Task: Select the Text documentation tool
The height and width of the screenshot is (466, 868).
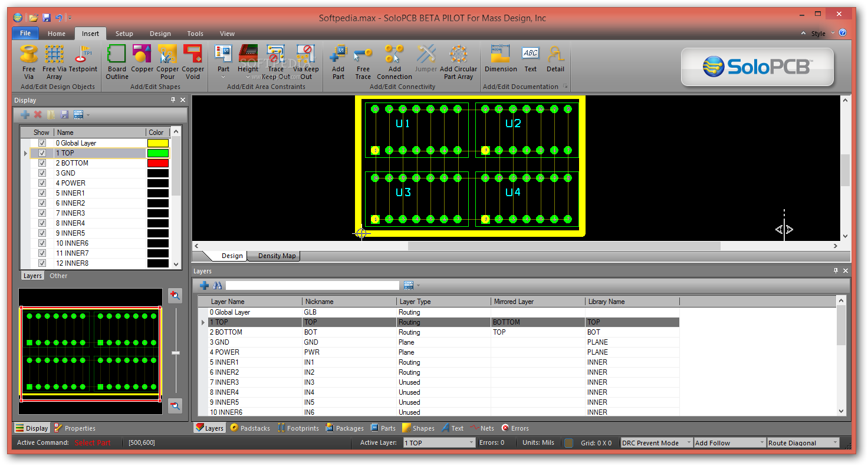Action: tap(531, 58)
